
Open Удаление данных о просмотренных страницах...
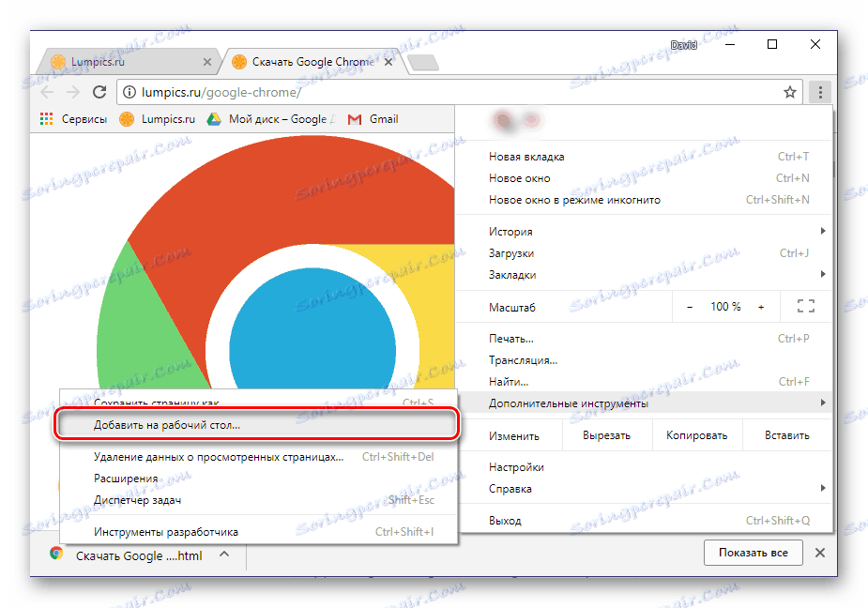258,457
